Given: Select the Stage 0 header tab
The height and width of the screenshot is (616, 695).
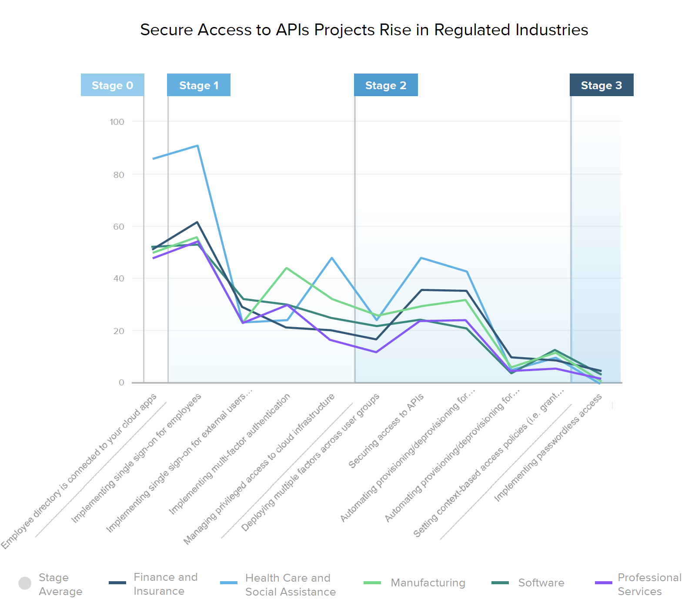Looking at the screenshot, I should pos(112,85).
